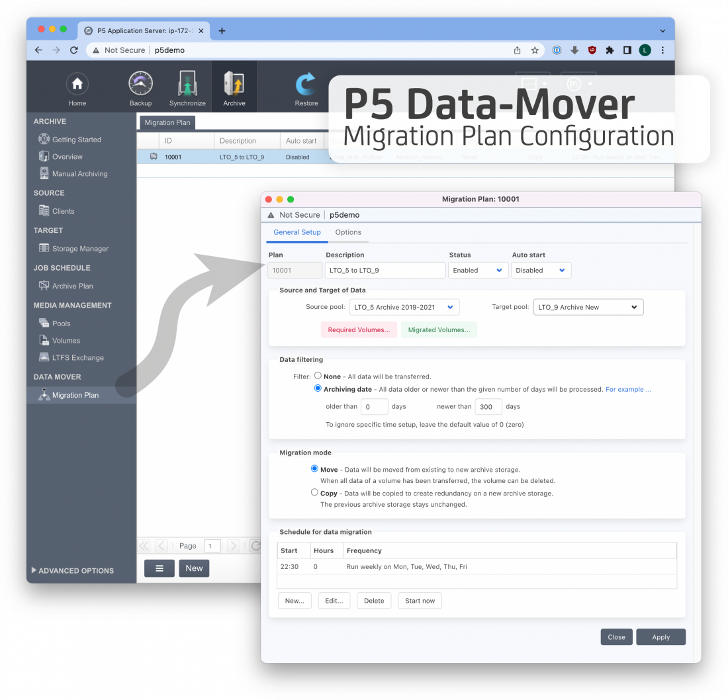Image resolution: width=728 pixels, height=700 pixels.
Task: Click the share page icon
Action: 518,50
